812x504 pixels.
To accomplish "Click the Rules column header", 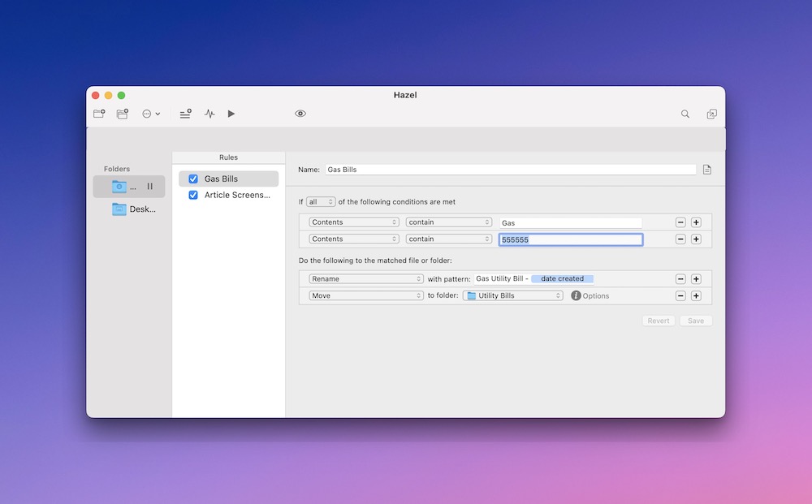I will click(x=228, y=157).
